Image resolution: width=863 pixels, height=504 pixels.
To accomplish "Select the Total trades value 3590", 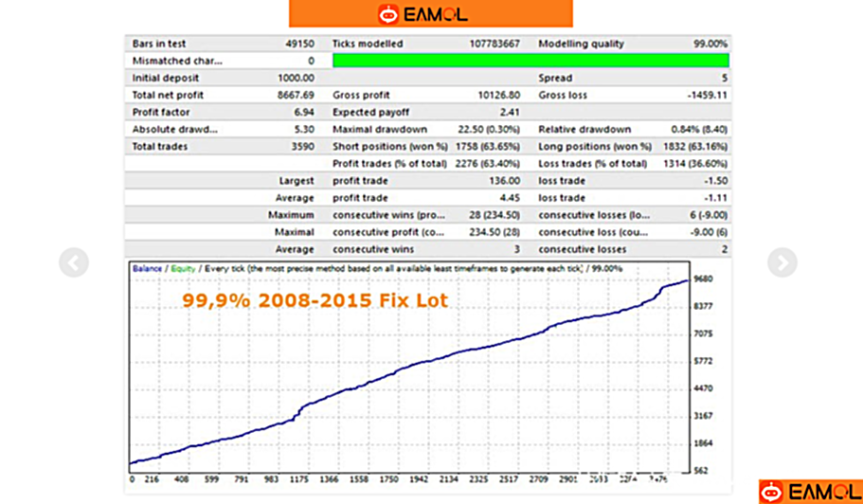I will coord(302,147).
